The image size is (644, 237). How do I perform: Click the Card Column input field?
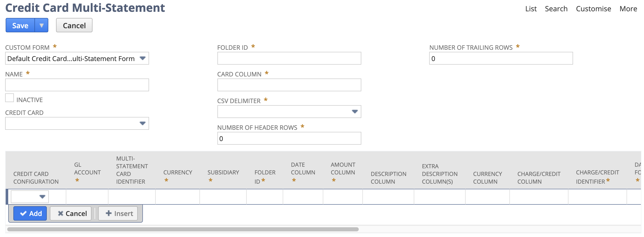tap(289, 85)
